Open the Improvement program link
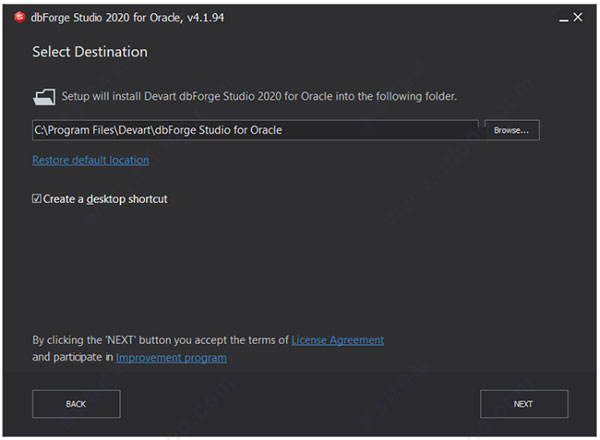The image size is (600, 440). [x=171, y=358]
